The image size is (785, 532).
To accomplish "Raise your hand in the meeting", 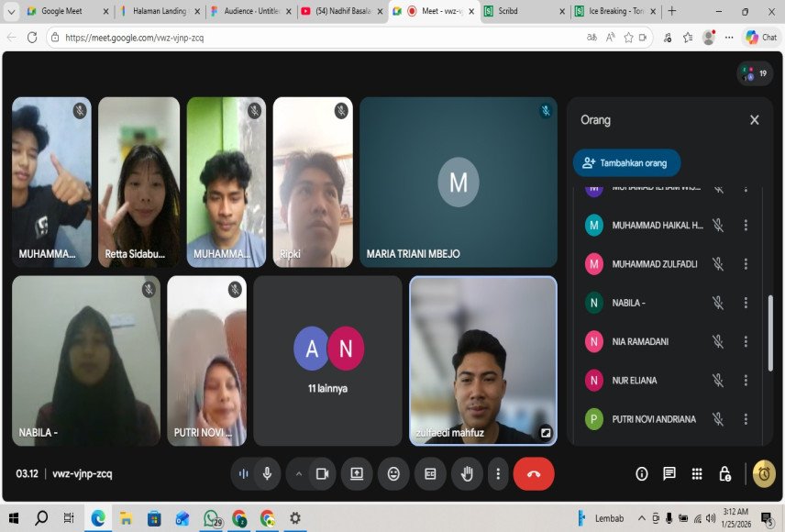I will (x=467, y=473).
